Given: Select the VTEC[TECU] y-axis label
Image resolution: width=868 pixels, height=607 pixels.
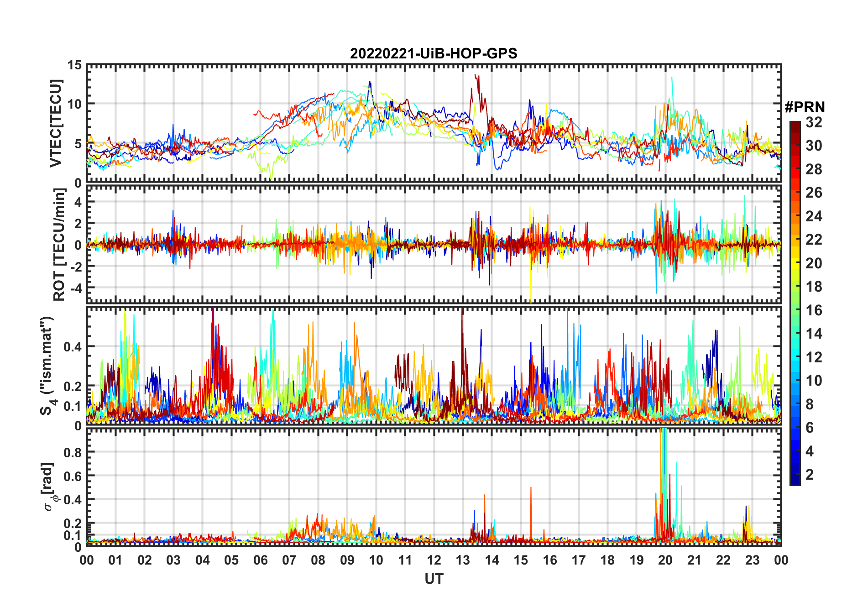Looking at the screenshot, I should pyautogui.click(x=56, y=124).
